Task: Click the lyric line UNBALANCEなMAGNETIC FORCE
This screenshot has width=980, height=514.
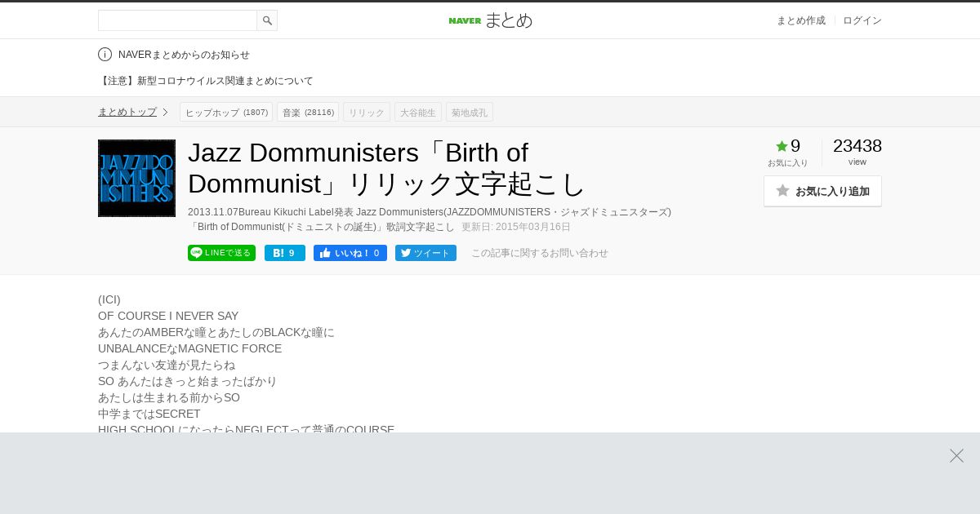Action: click(189, 348)
